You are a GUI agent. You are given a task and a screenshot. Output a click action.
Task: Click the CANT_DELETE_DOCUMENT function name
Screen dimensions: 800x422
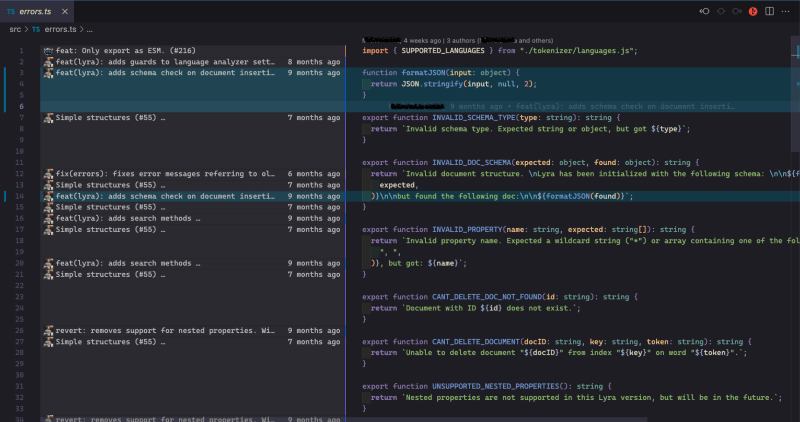click(476, 342)
